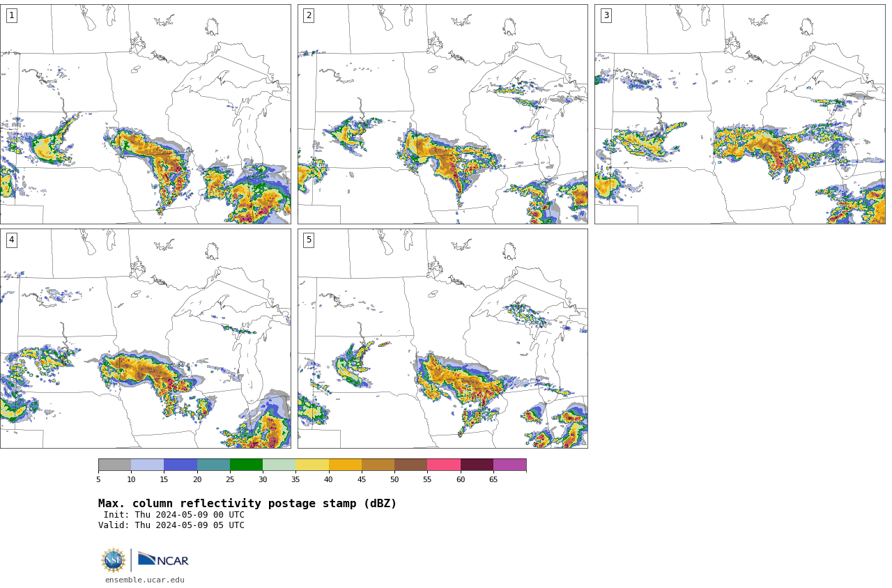Click the light blue 10-15 dBZ swatch
The width and height of the screenshot is (892, 588).
click(147, 465)
